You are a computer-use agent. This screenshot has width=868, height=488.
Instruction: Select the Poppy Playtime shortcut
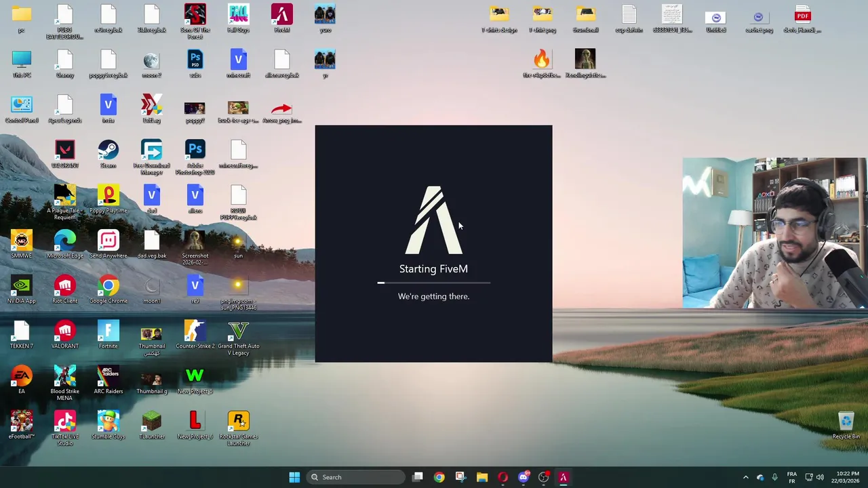coord(108,199)
